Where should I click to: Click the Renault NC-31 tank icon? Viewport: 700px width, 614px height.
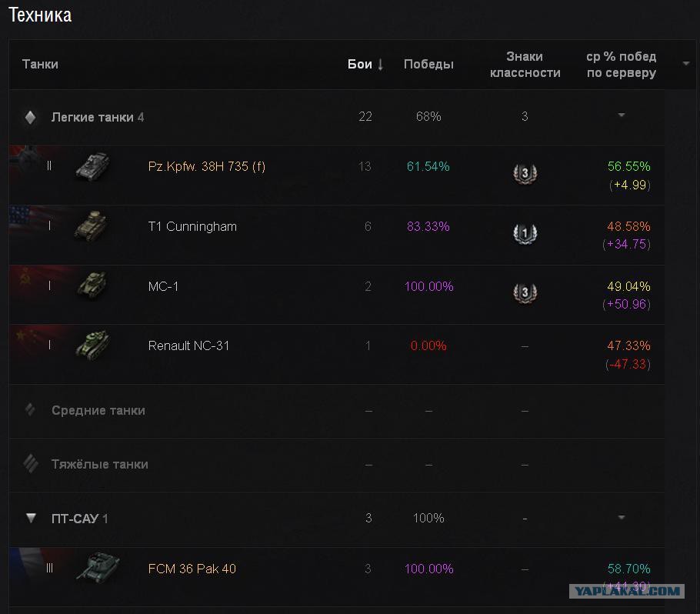coord(92,345)
